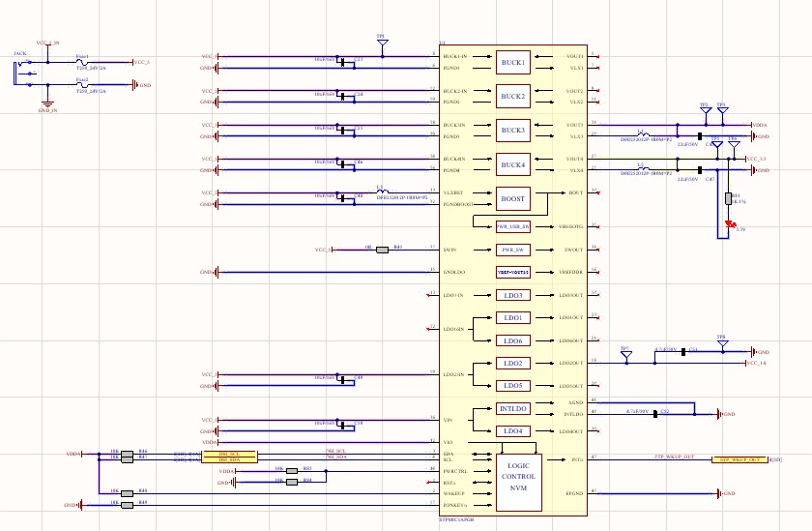Select the BUCK2 block
The width and height of the screenshot is (812, 531).
512,97
